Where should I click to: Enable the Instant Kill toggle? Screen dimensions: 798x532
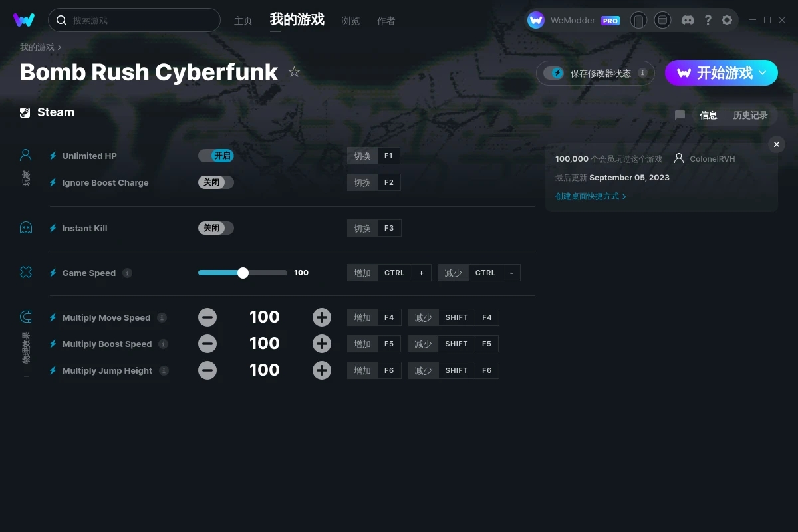tap(216, 228)
